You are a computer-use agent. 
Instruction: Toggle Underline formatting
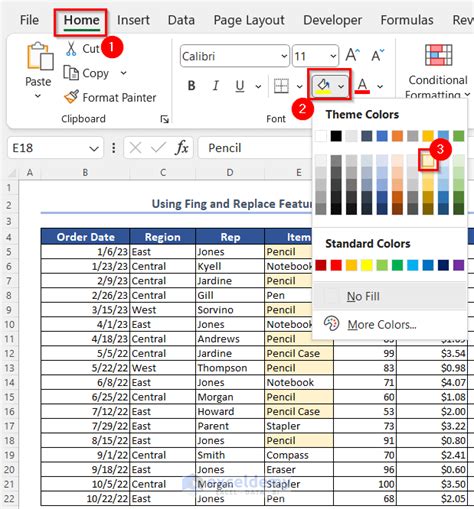click(x=240, y=86)
